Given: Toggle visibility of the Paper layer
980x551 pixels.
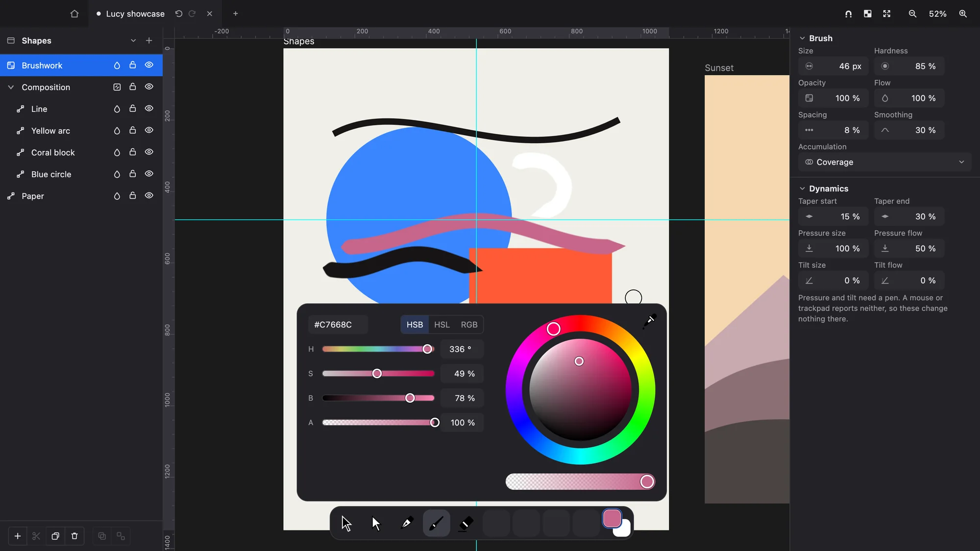Looking at the screenshot, I should (x=149, y=195).
